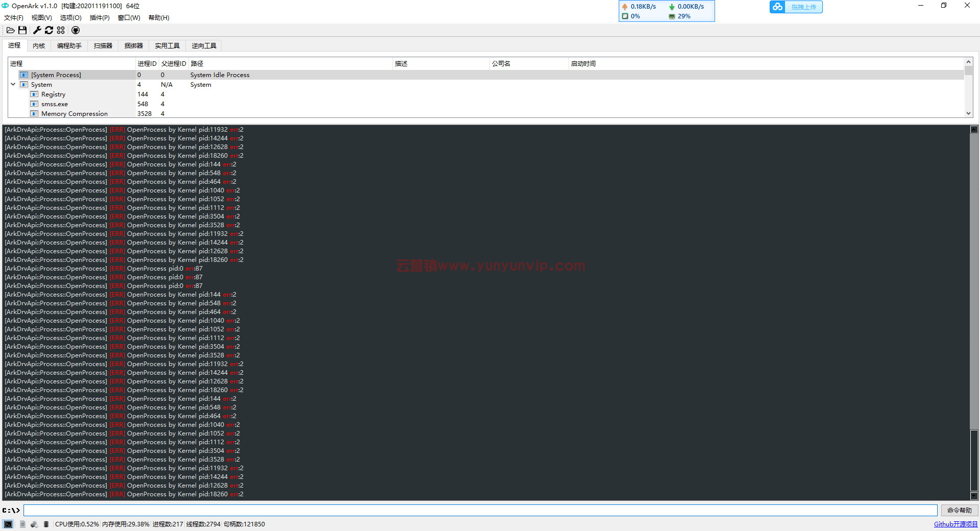Collapse the System process tree node
The height and width of the screenshot is (531, 980).
[13, 85]
